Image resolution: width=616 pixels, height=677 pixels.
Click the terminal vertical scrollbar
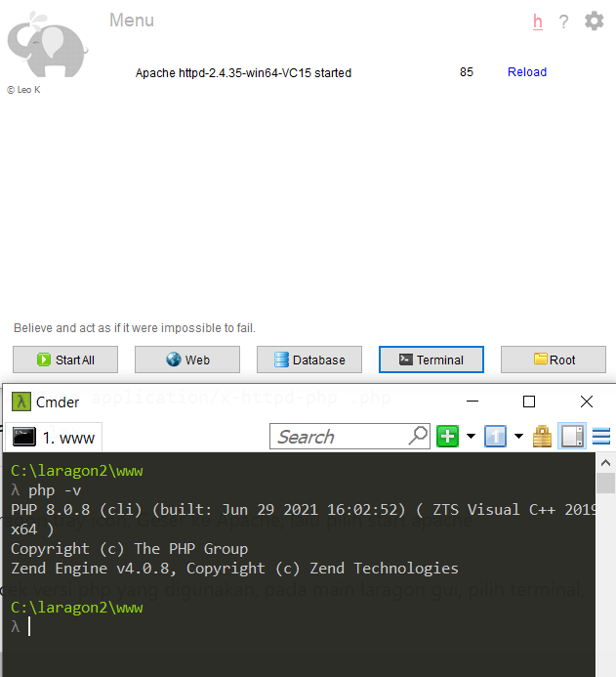point(605,567)
